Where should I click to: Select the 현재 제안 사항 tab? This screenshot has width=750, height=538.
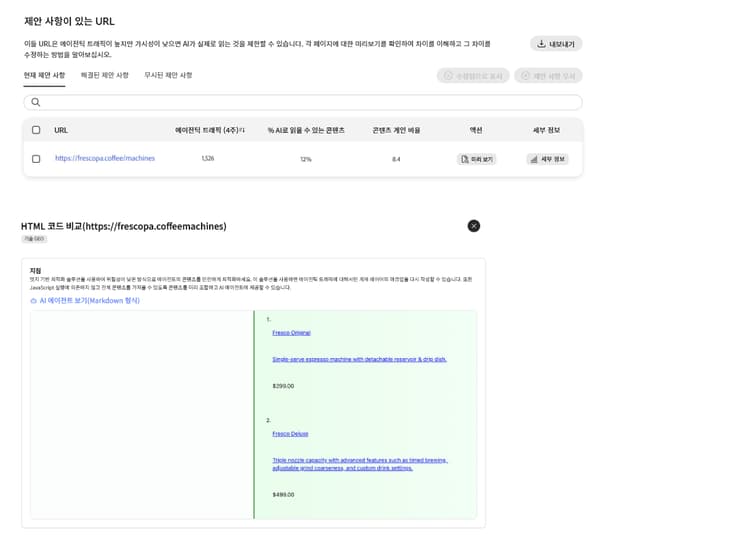tap(44, 75)
